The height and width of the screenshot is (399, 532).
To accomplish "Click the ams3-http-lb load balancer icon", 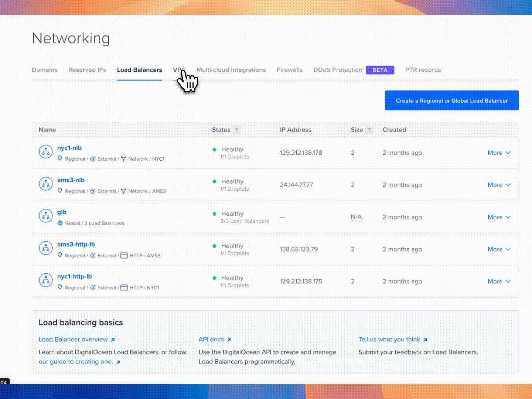I will click(46, 248).
